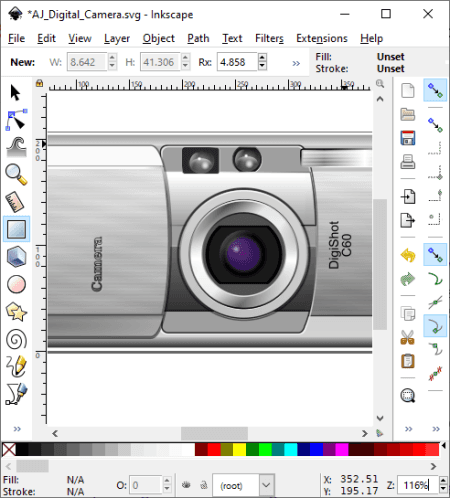The width and height of the screenshot is (450, 498).
Task: Open the Text menu
Action: tap(232, 38)
